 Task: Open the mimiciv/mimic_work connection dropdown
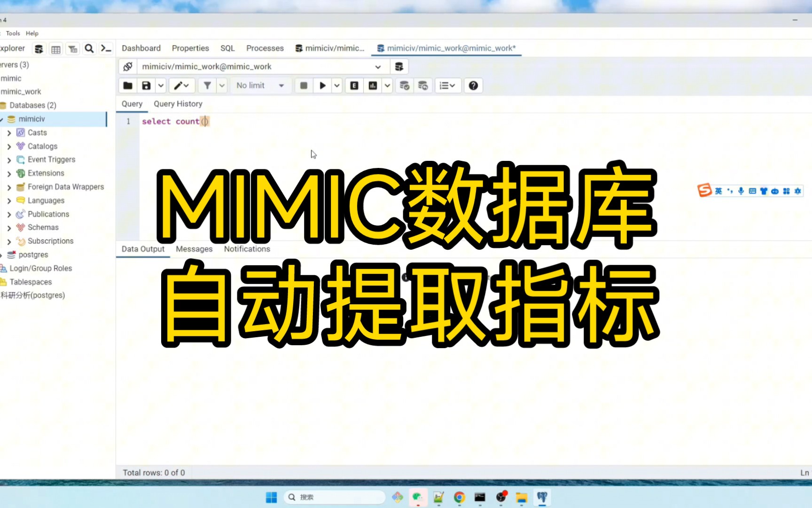pyautogui.click(x=263, y=67)
